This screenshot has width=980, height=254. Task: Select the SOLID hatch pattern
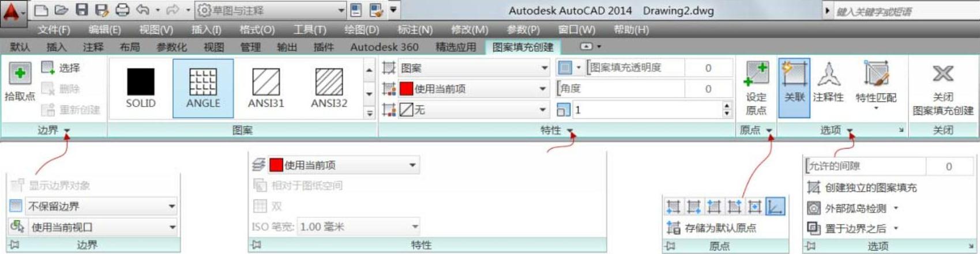point(141,88)
